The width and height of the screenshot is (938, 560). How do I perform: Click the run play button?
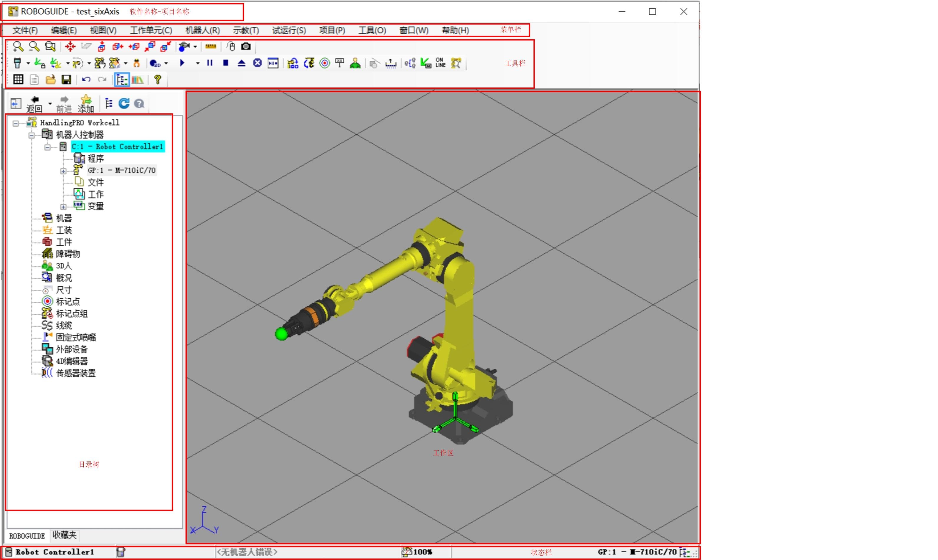182,63
